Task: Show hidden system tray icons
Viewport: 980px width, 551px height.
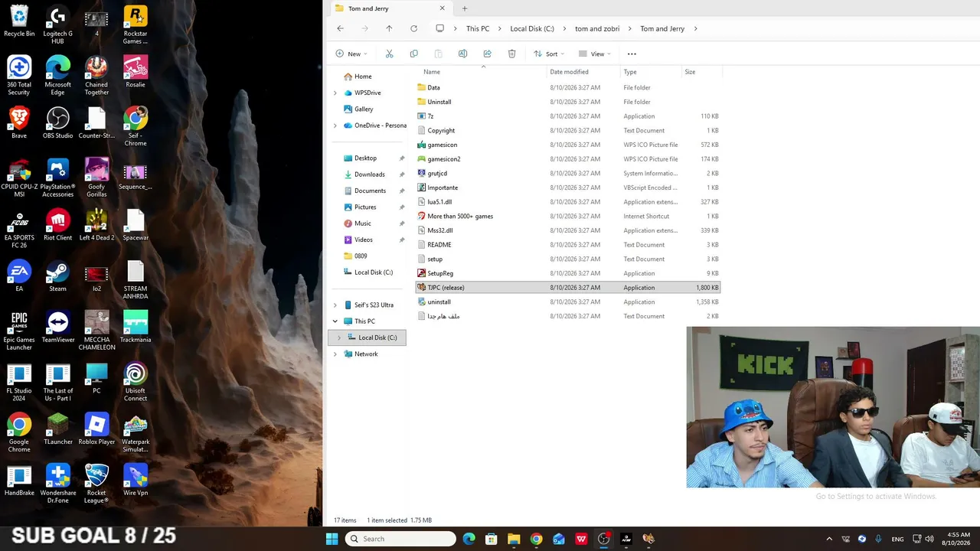Action: pyautogui.click(x=829, y=539)
